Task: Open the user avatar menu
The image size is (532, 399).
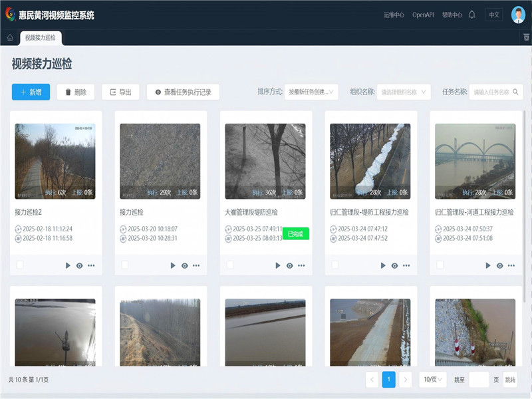Action: point(518,15)
